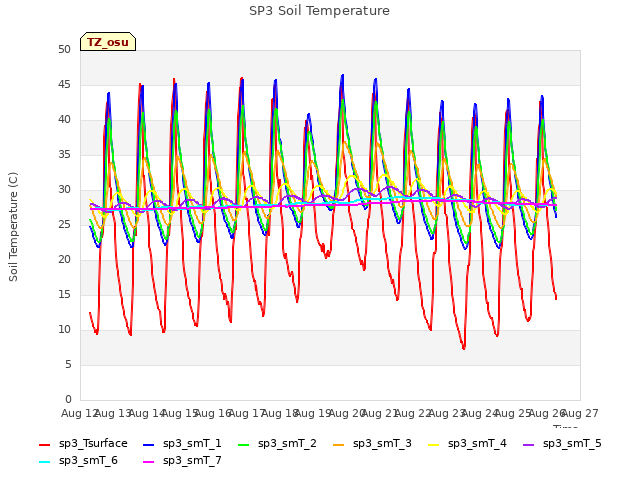640x480 pixels.
Task: Click the Aug 19 x-axis tick label
Action: [313, 413]
